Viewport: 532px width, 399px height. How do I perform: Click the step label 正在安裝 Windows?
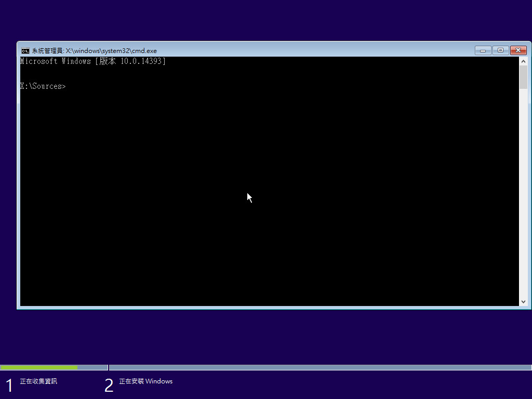pyautogui.click(x=146, y=381)
